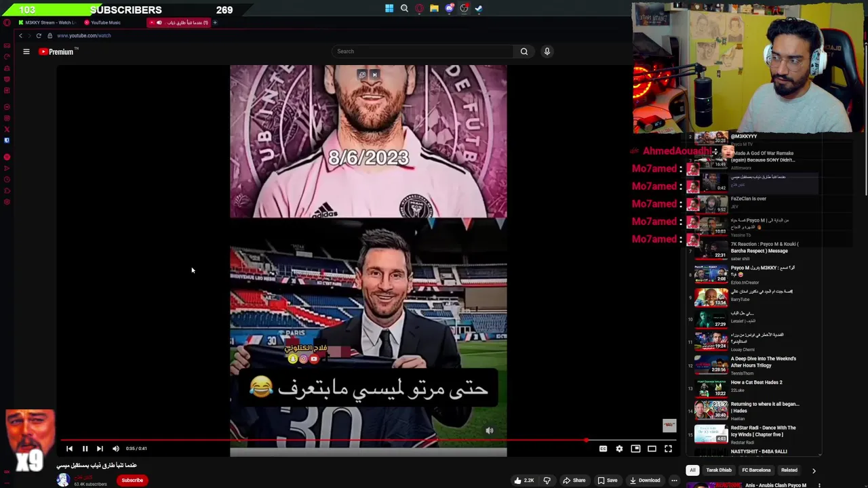Open '7K Reaction : Psyco M & Kouki' thumbnail

[x=711, y=250]
